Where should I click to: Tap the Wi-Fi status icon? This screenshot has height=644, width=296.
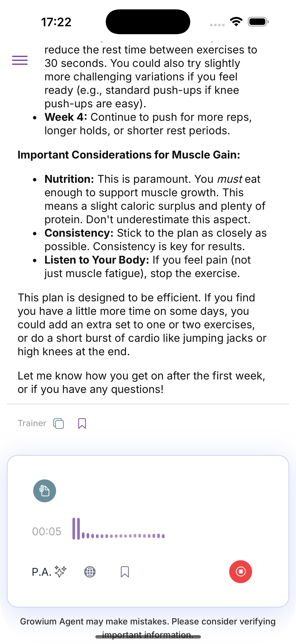[x=236, y=22]
